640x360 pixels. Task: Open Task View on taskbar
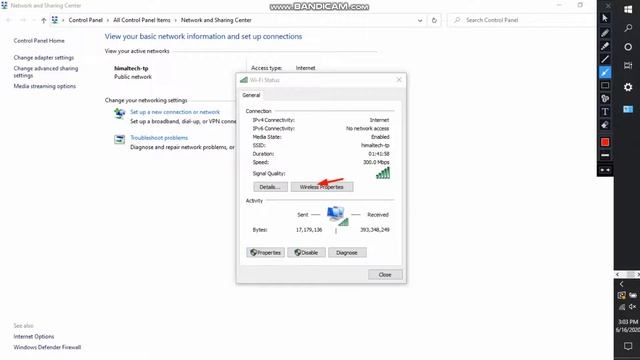point(628,65)
